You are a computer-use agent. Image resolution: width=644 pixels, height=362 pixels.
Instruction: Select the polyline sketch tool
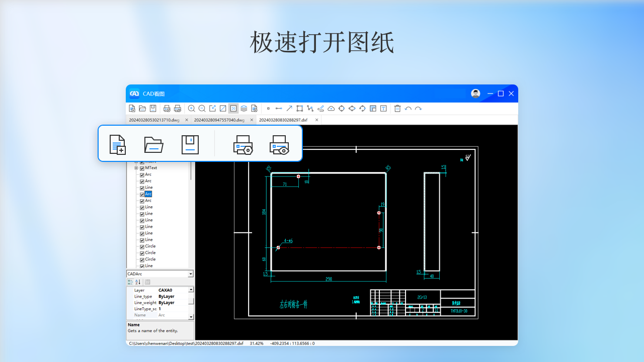pyautogui.click(x=310, y=108)
